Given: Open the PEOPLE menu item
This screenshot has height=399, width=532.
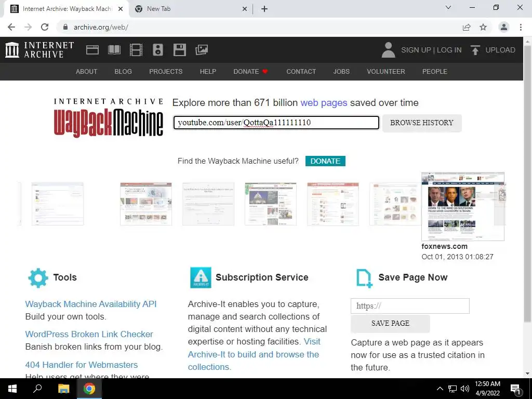Looking at the screenshot, I should point(435,72).
